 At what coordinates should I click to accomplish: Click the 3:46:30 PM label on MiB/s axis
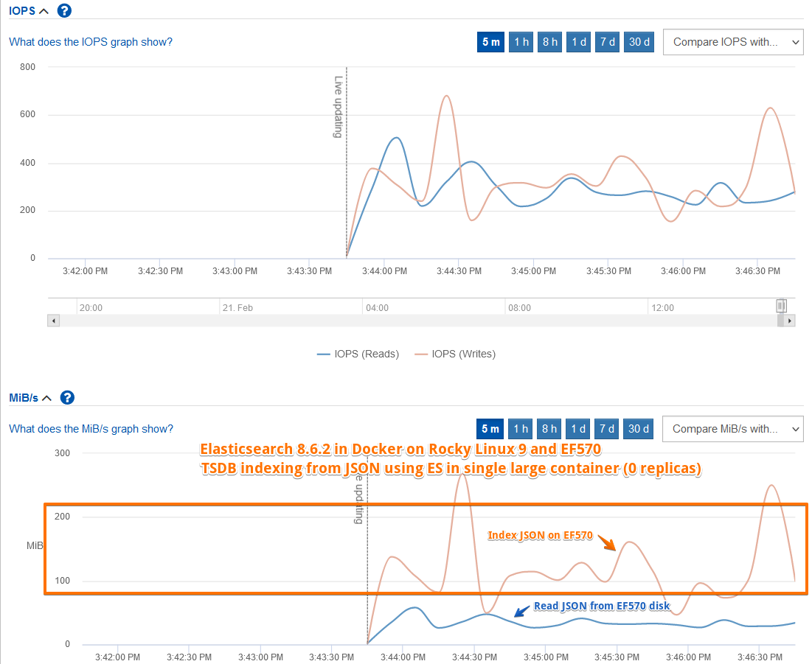click(760, 657)
